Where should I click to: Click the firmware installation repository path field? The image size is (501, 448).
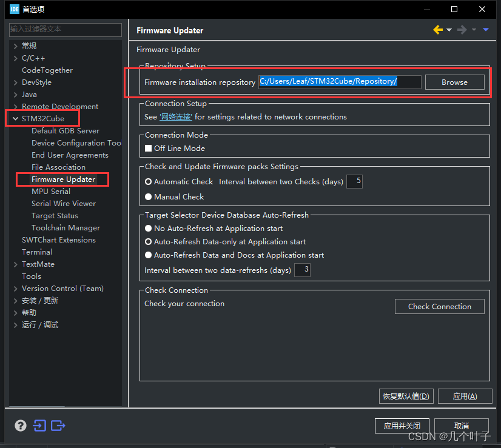[x=340, y=82]
